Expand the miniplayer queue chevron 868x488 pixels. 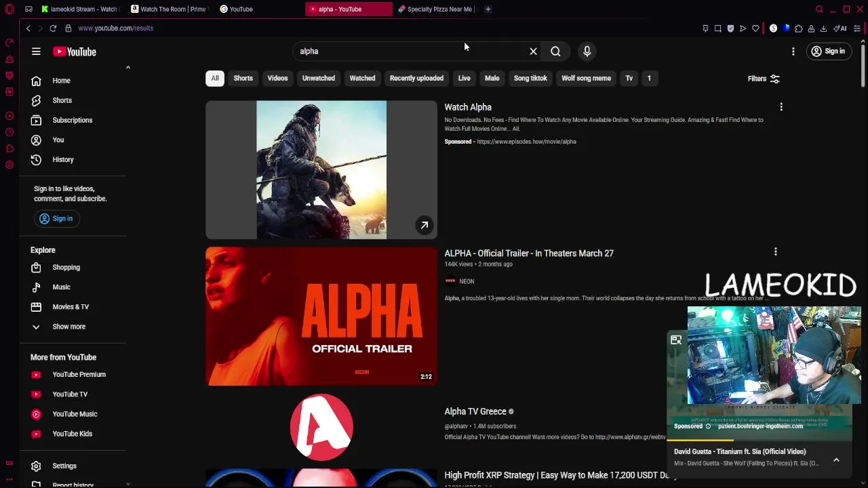836,460
